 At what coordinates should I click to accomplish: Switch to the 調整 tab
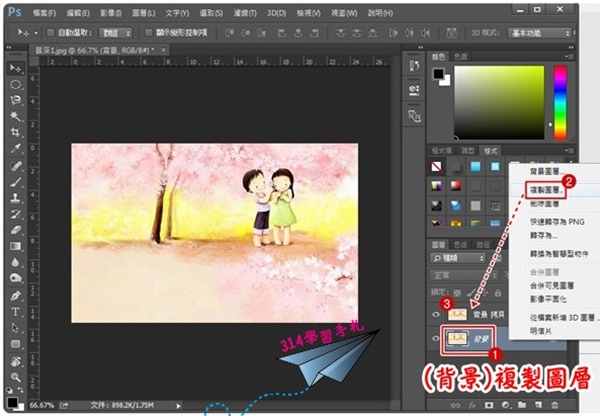(468, 151)
